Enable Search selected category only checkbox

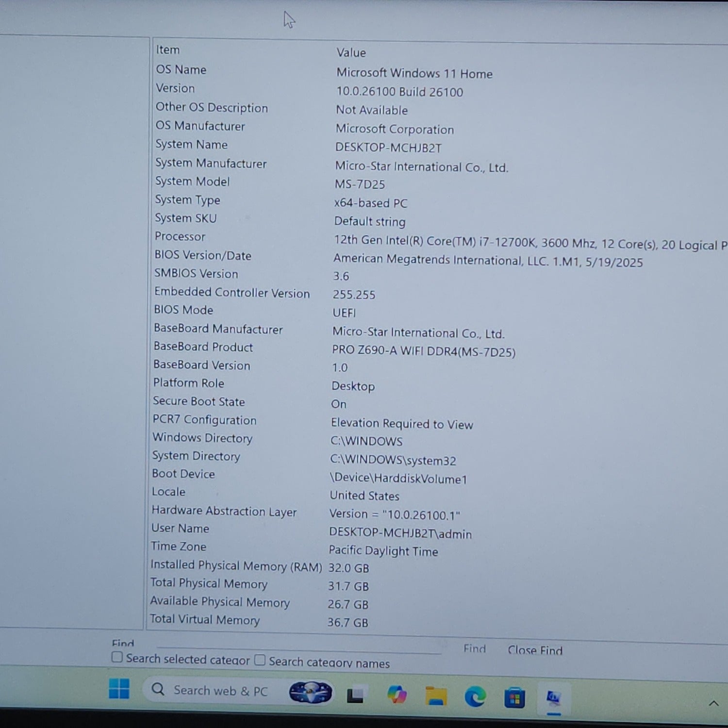pos(117,657)
